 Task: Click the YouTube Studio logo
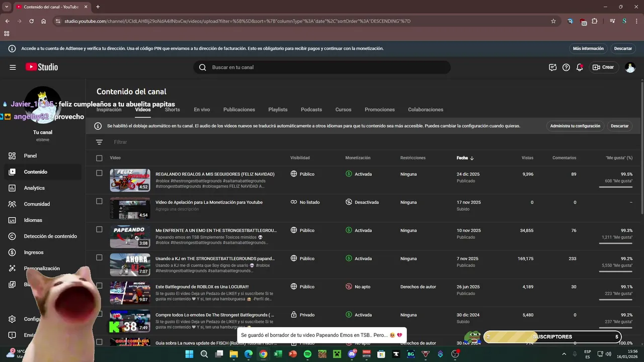coord(42,67)
